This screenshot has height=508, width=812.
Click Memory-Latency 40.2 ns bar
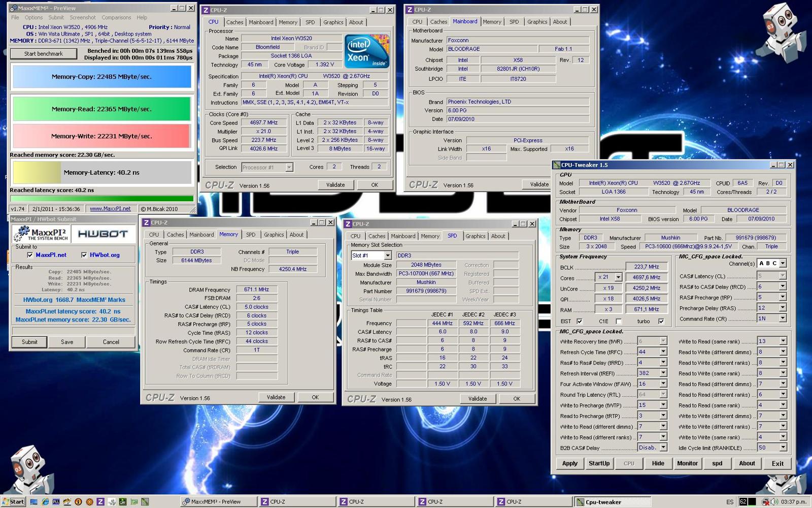[101, 173]
